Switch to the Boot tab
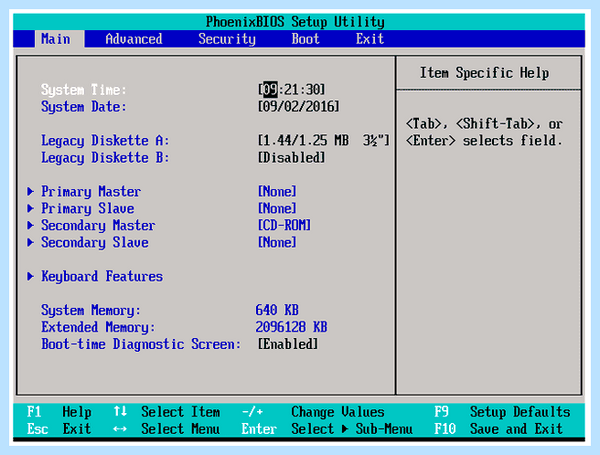 pos(305,39)
